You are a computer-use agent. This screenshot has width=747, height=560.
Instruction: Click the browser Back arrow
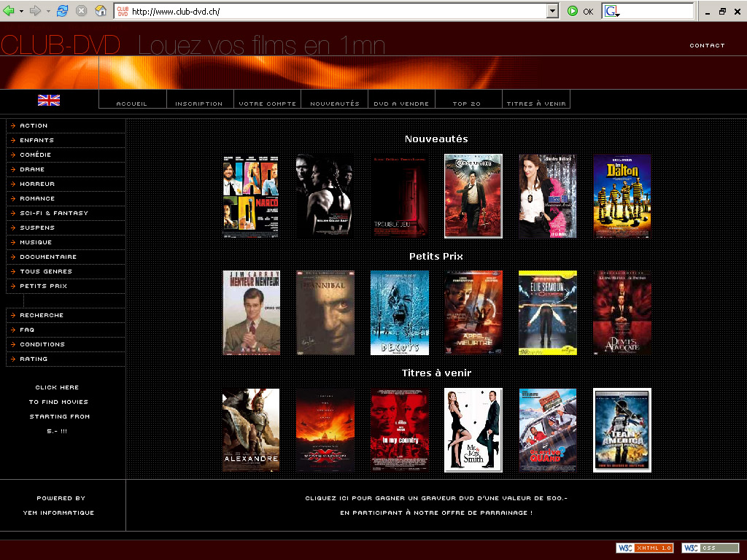pos(8,11)
